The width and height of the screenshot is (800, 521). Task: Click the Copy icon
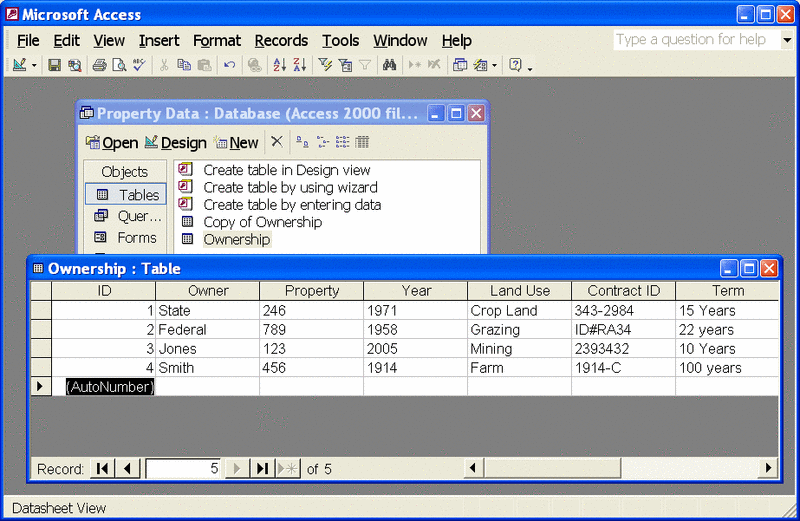184,65
